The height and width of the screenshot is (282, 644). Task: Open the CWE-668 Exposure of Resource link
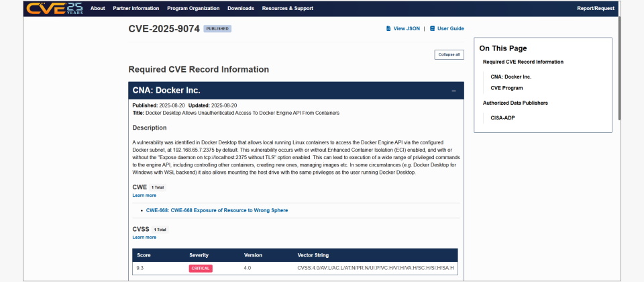click(217, 210)
